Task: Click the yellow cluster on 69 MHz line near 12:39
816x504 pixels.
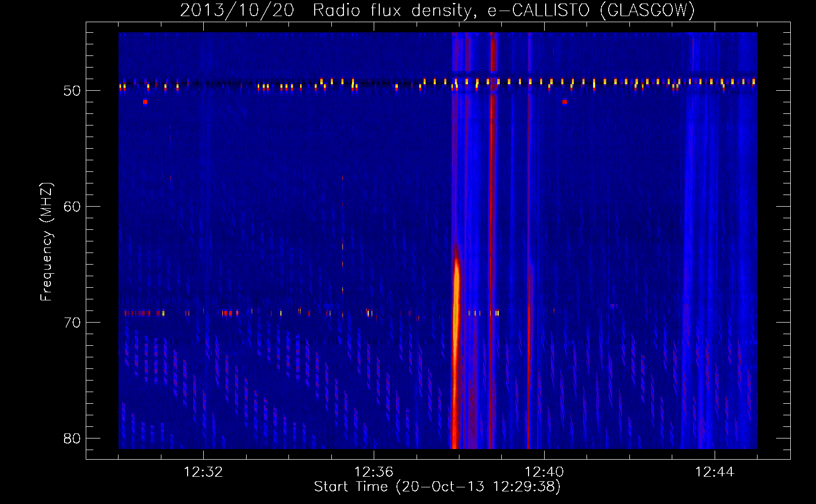Action: tap(497, 313)
